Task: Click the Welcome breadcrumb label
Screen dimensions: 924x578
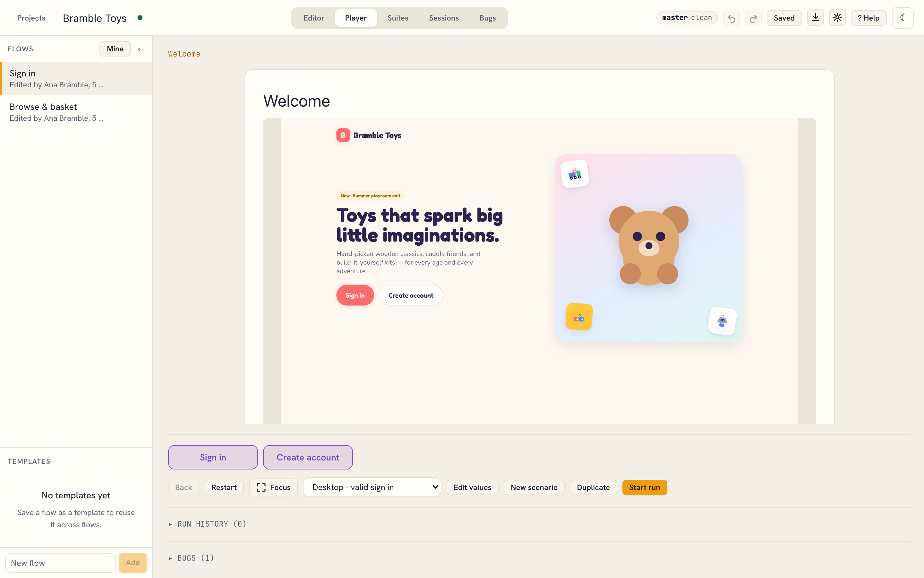Action: tap(184, 54)
